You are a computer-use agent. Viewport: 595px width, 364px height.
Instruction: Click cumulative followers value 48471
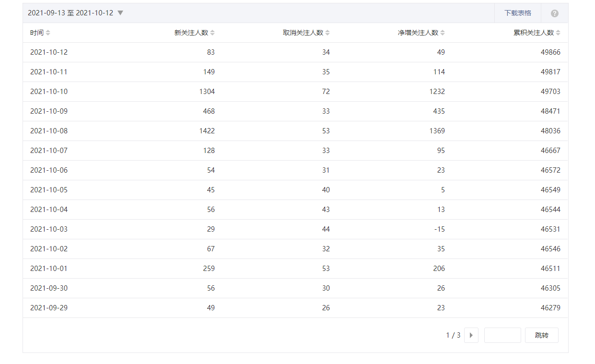pyautogui.click(x=550, y=111)
